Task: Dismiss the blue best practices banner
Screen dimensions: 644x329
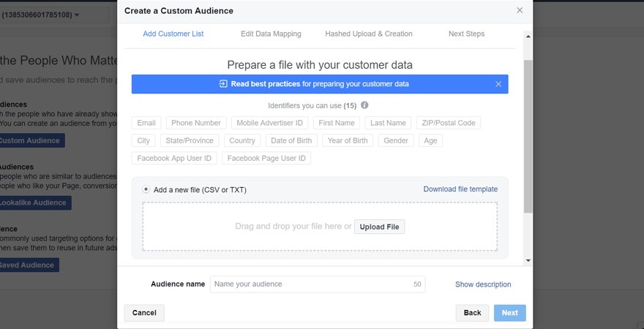Action: coord(498,84)
